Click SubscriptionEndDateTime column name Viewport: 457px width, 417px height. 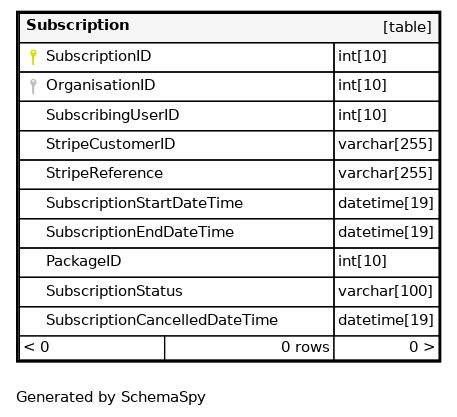click(x=140, y=232)
